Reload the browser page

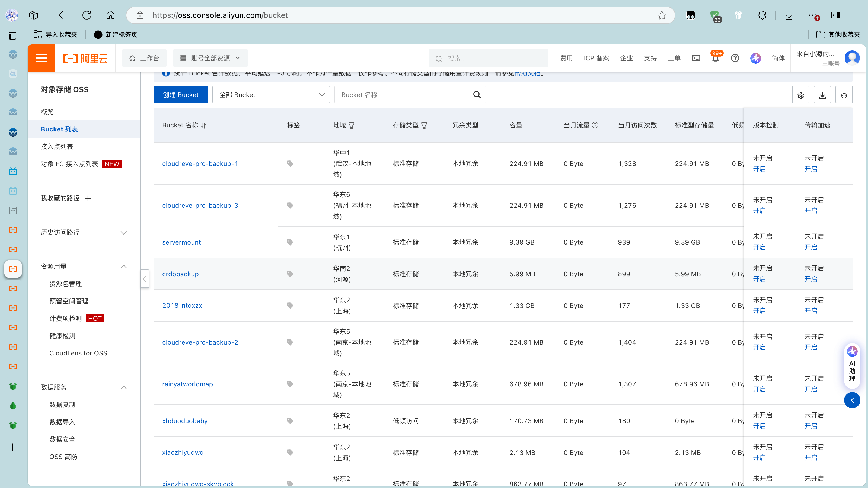pyautogui.click(x=87, y=15)
